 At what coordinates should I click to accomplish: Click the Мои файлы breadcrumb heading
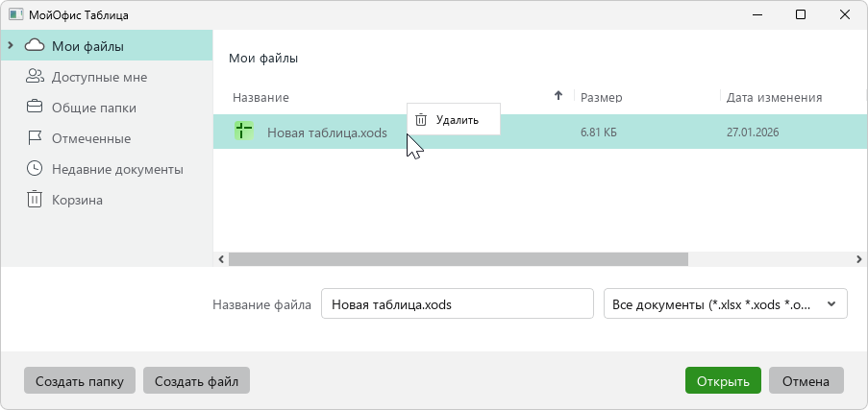263,59
